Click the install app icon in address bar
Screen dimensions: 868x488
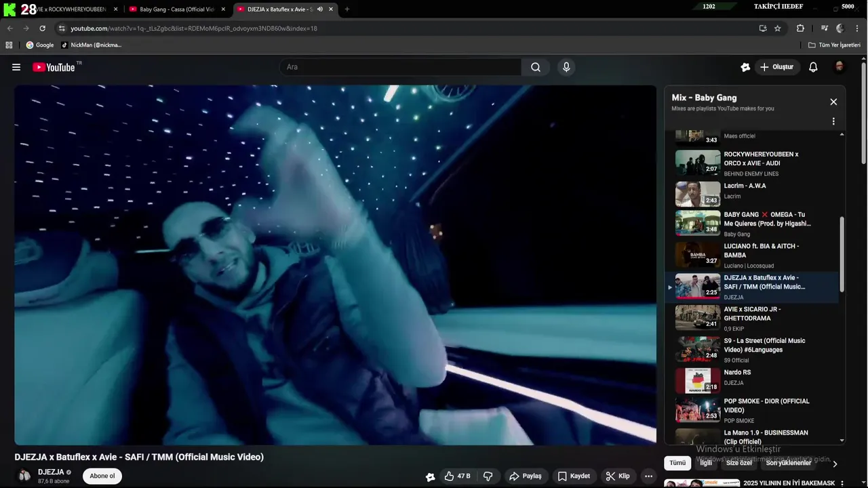click(763, 28)
